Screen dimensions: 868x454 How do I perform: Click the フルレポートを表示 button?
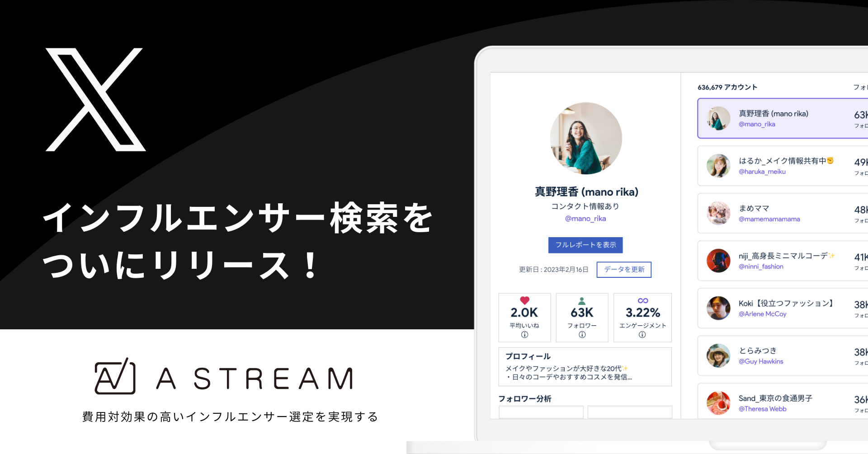[x=585, y=245]
